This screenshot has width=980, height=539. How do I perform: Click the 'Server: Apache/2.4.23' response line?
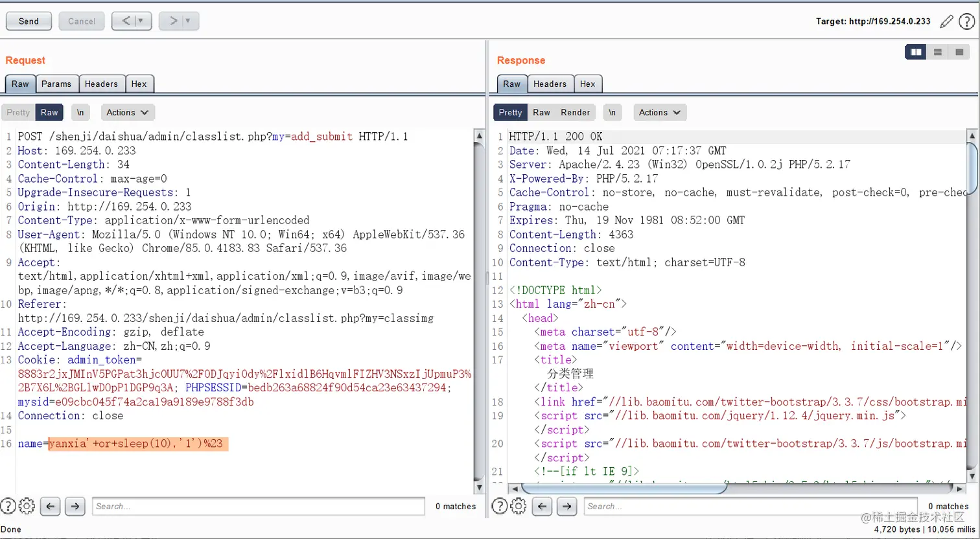coord(679,165)
